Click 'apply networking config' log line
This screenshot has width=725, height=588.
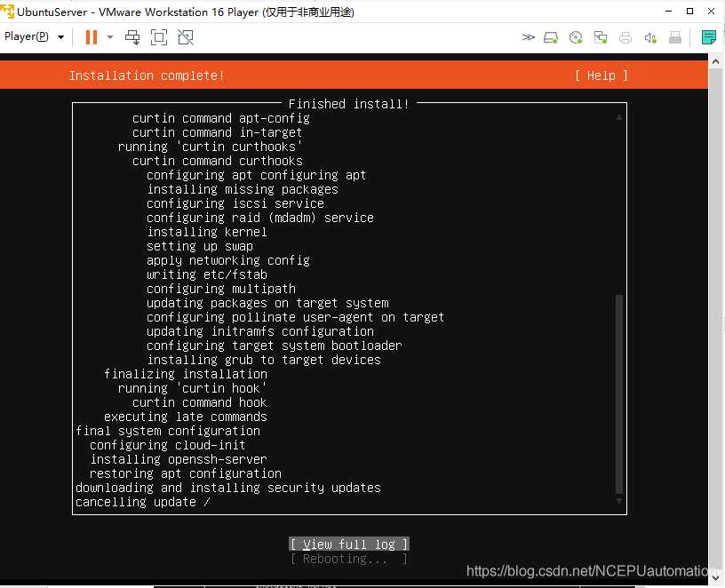(x=228, y=260)
